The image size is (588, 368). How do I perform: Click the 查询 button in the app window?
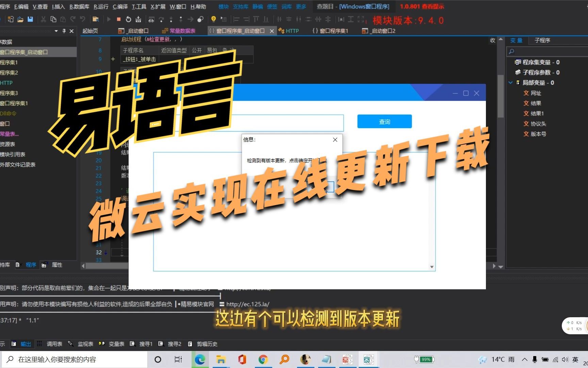[x=385, y=122]
